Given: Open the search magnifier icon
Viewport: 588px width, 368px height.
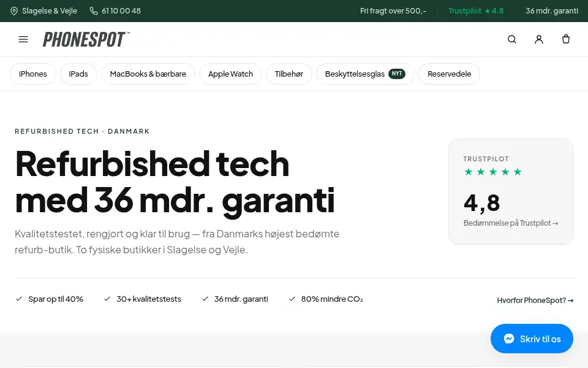Looking at the screenshot, I should point(512,39).
